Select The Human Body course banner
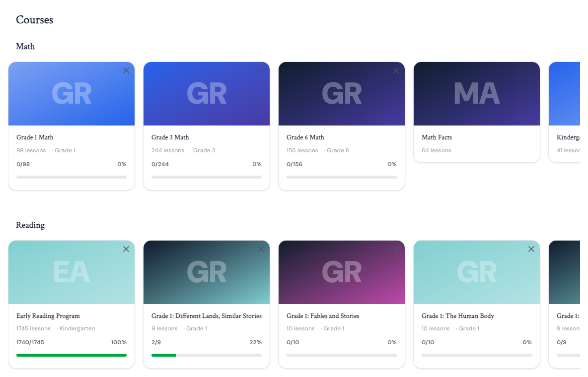Screen dimensions: 588x377 477,272
